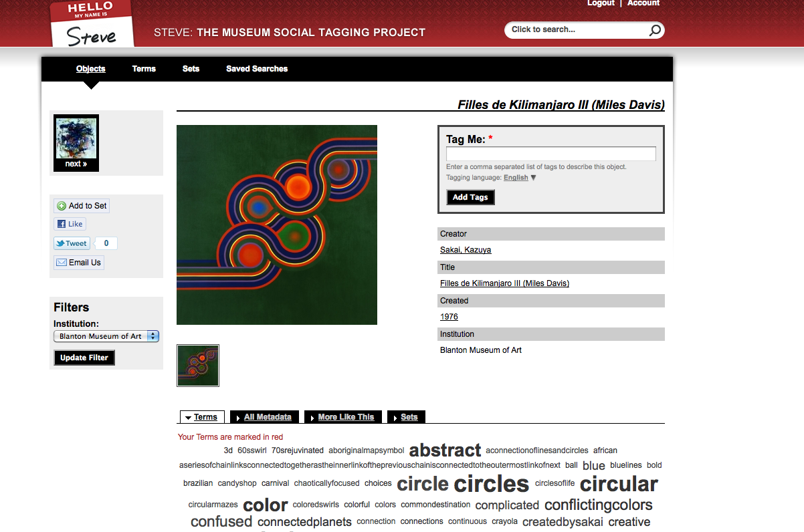Open the creator link Sakai, Kazuya
Screen dimensions: 804x532
click(x=466, y=250)
